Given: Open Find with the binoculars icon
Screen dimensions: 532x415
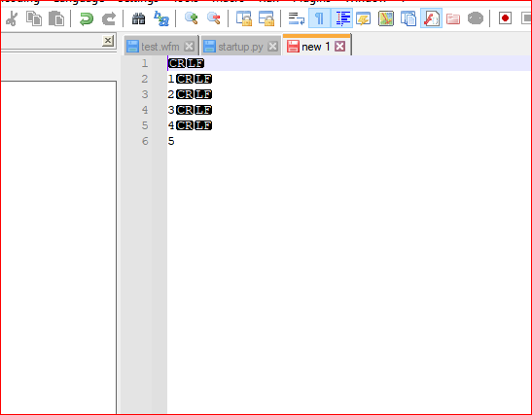Looking at the screenshot, I should pyautogui.click(x=138, y=18).
